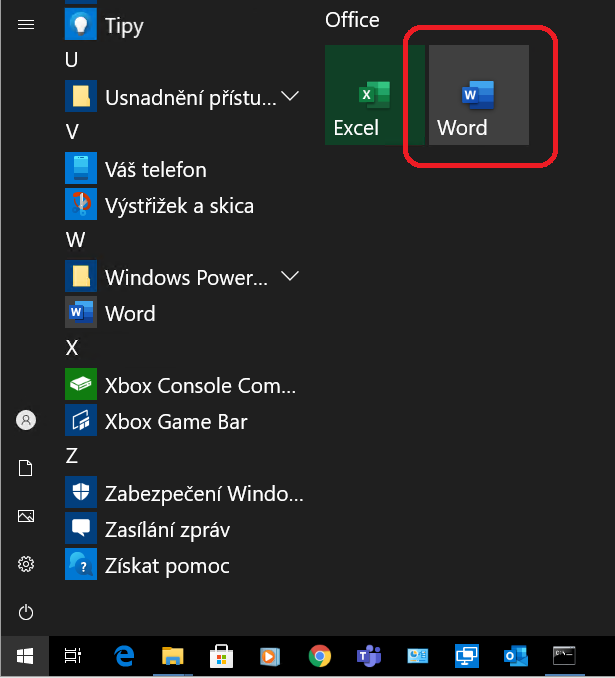615x678 pixels.
Task: Open Outlook from the taskbar
Action: point(516,656)
